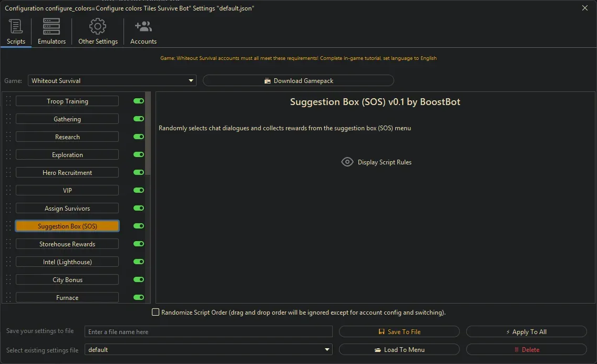Open the Scripts tab icon
Viewport: 597px width, 364px height.
tap(16, 27)
